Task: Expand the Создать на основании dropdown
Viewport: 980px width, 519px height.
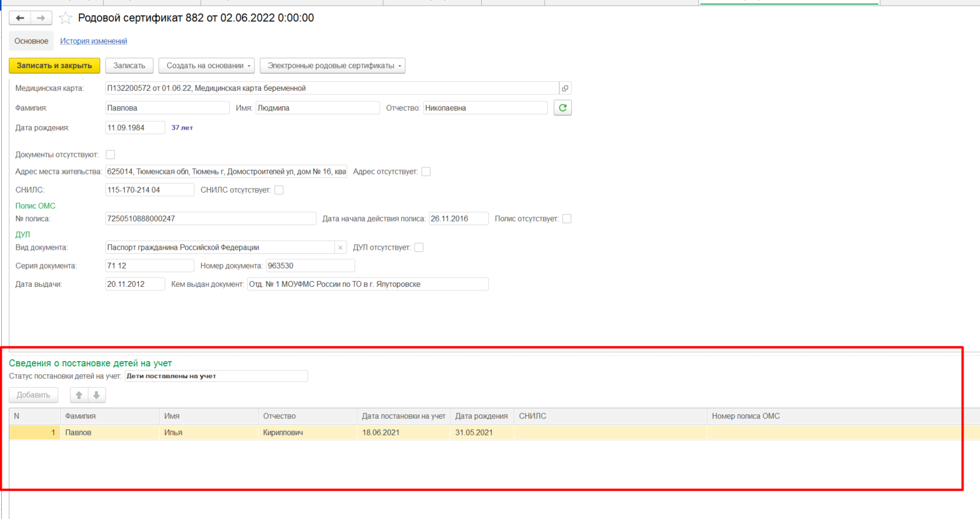Action: point(206,65)
